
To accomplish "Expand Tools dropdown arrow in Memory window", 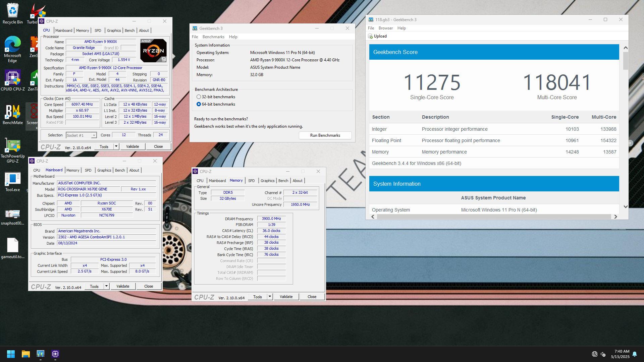I will coord(270,297).
